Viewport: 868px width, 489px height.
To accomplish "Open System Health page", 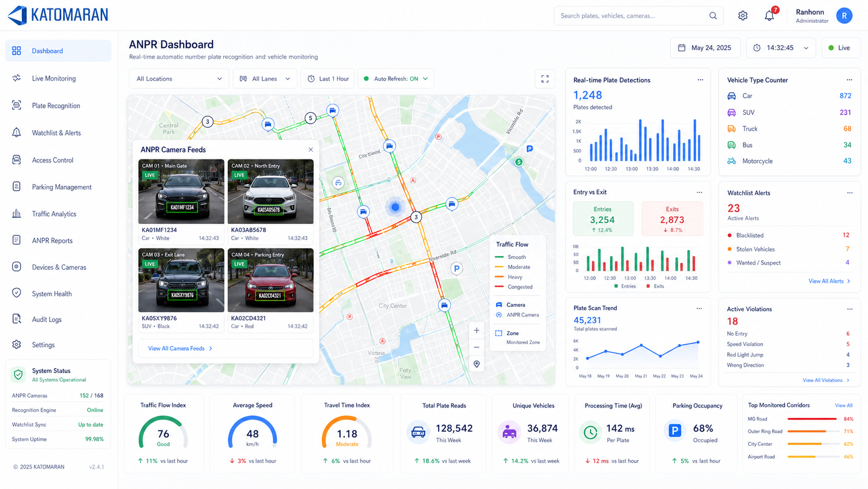I will pyautogui.click(x=58, y=294).
